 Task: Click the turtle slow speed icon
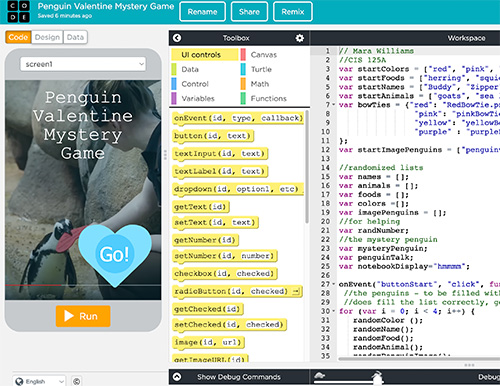pyautogui.click(x=320, y=376)
